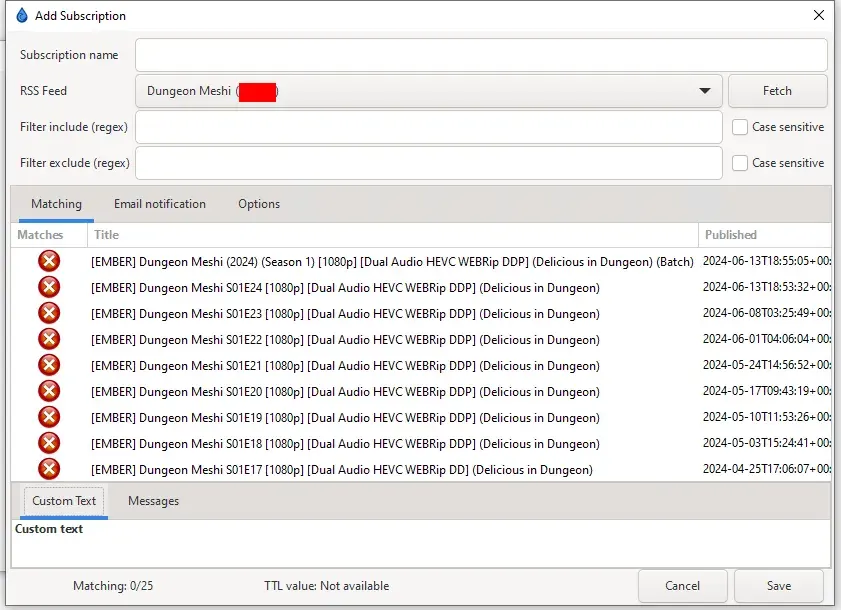Viewport: 841px width, 610px height.
Task: Click the TTL value: Not available text
Action: 327,586
